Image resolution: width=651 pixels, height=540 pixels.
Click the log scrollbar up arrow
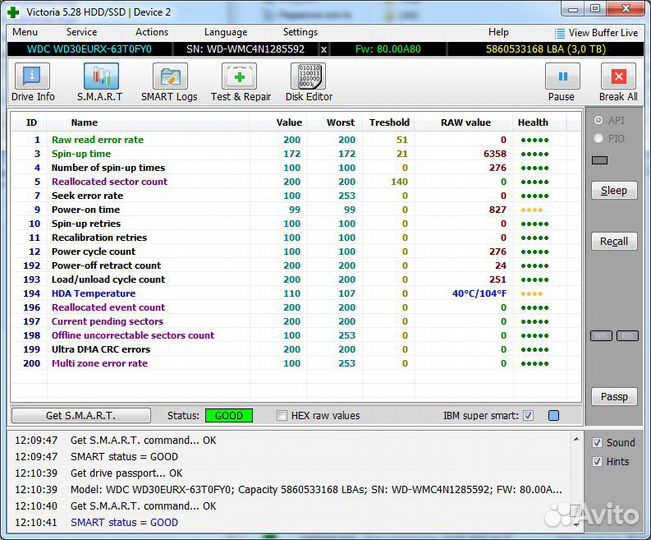click(576, 439)
